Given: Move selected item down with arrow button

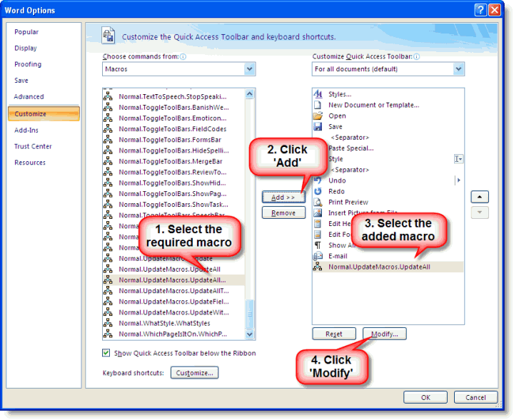Looking at the screenshot, I should click(x=480, y=212).
